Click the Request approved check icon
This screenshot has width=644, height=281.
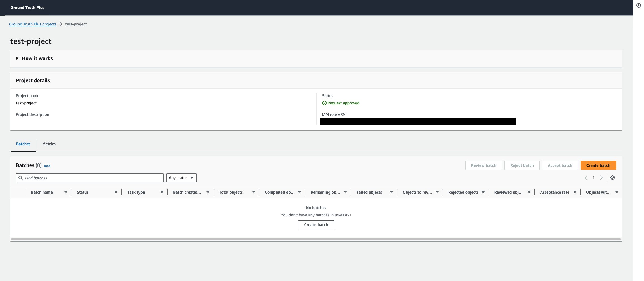click(324, 103)
